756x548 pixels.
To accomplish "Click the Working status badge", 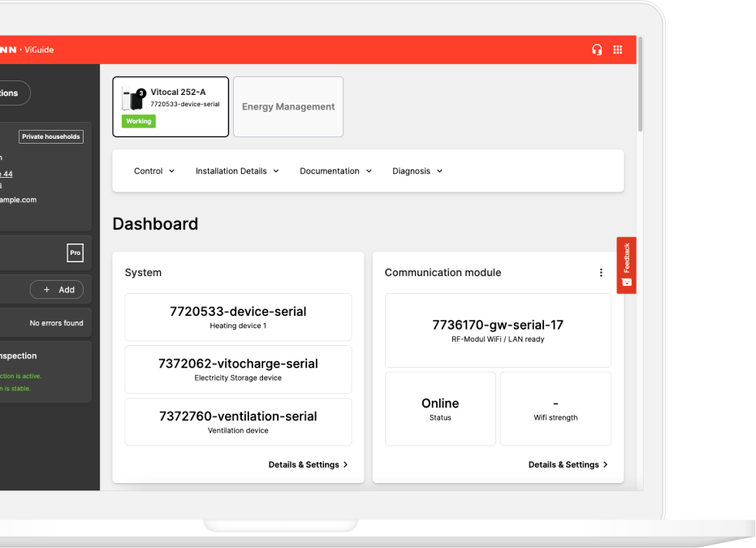I will tap(139, 122).
